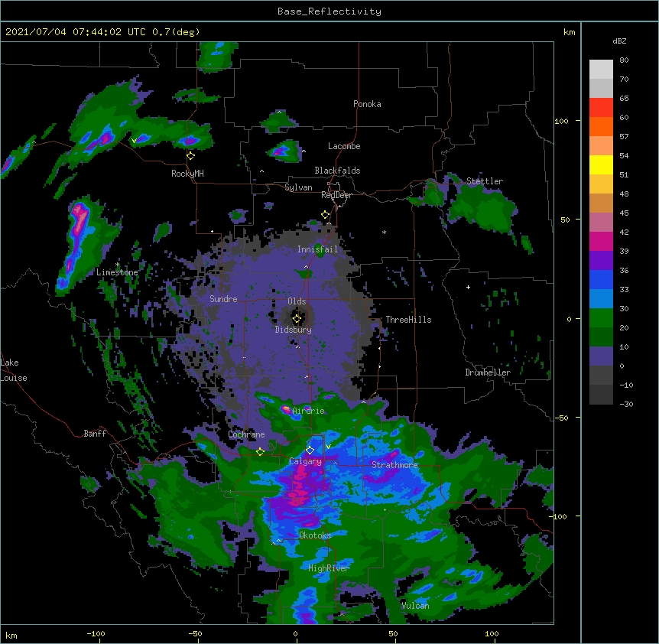Screen dimensions: 659x644
Task: Click the Innisfail city label
Action: 317,249
